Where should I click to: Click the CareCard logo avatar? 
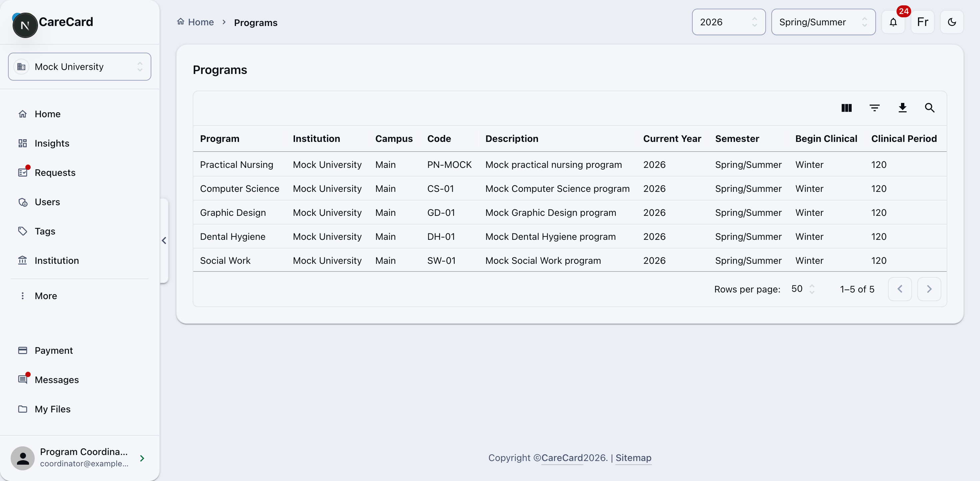(x=25, y=25)
